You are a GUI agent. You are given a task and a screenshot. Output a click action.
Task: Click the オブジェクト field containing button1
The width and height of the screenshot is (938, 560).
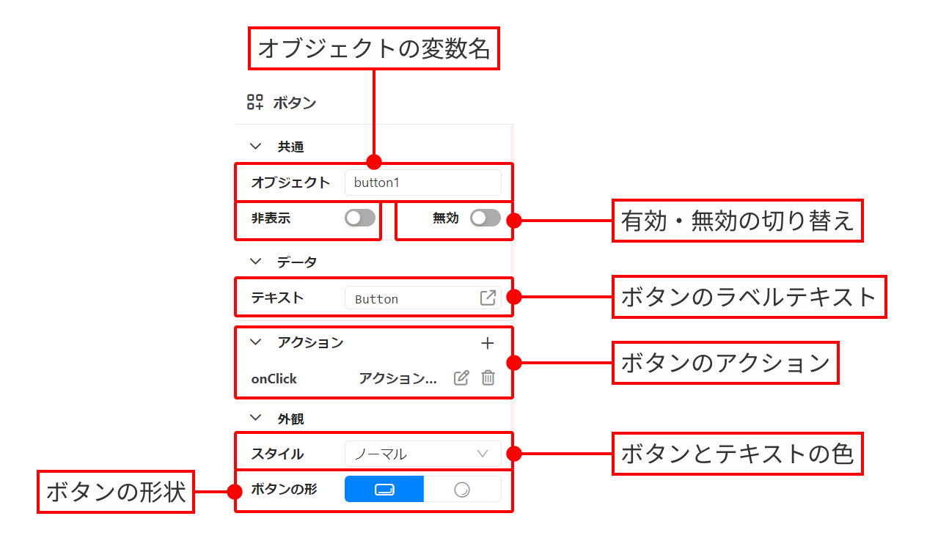pyautogui.click(x=422, y=183)
